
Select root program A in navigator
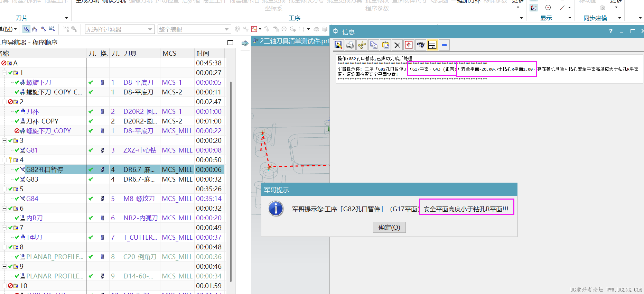point(15,63)
